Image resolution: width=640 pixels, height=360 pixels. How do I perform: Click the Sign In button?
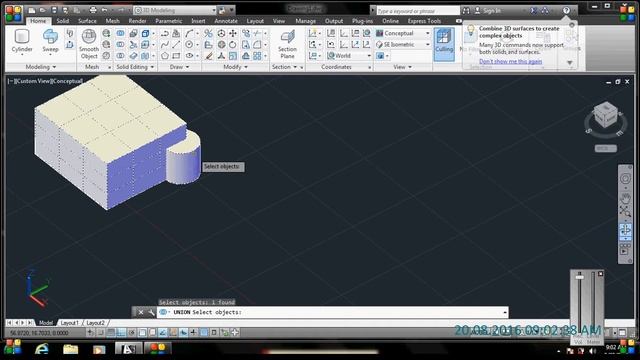(488, 11)
